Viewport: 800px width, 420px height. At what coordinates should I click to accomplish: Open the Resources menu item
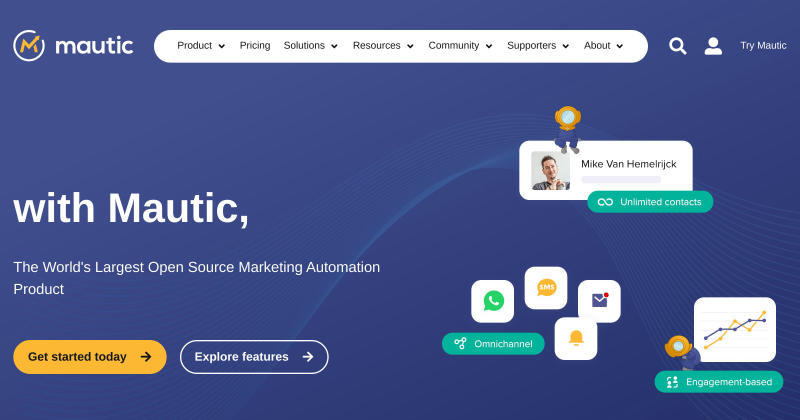point(377,45)
